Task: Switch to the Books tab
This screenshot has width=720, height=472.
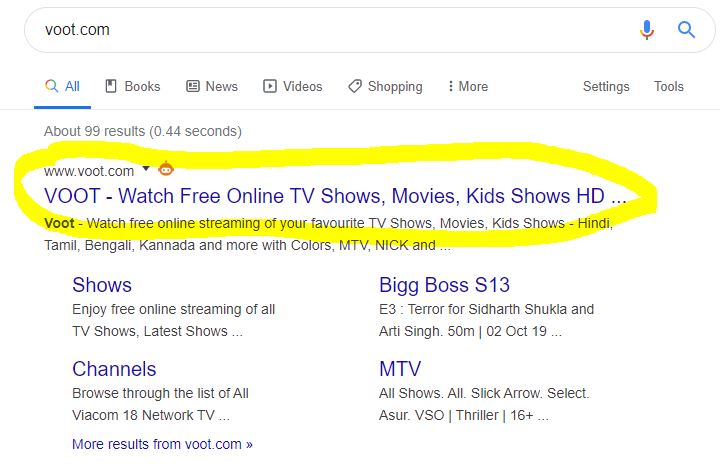Action: coord(133,86)
